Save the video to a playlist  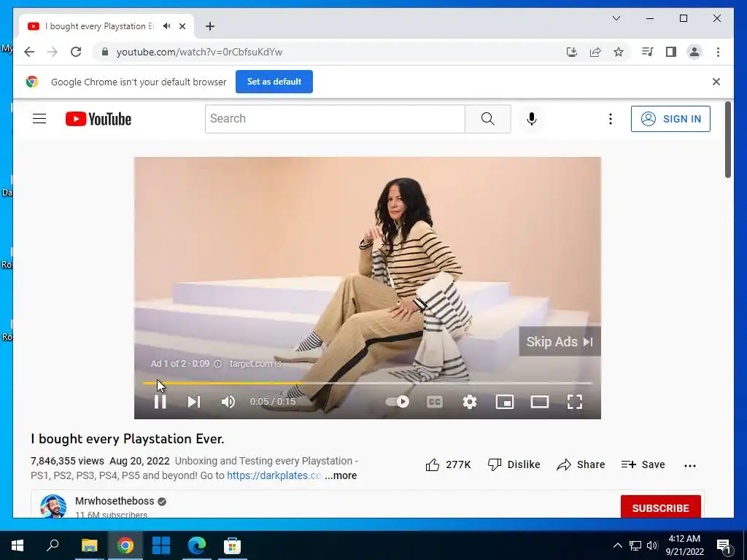point(643,464)
